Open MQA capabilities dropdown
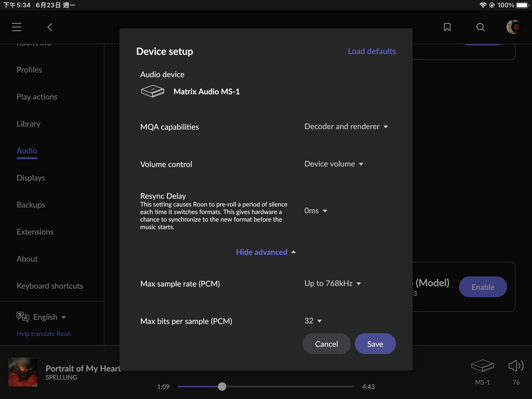This screenshot has width=532, height=399. coord(346,127)
